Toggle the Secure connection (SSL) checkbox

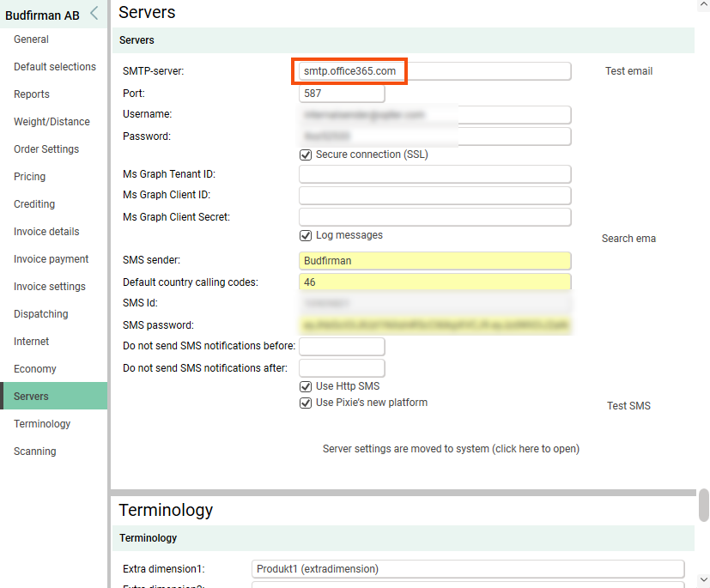point(305,155)
